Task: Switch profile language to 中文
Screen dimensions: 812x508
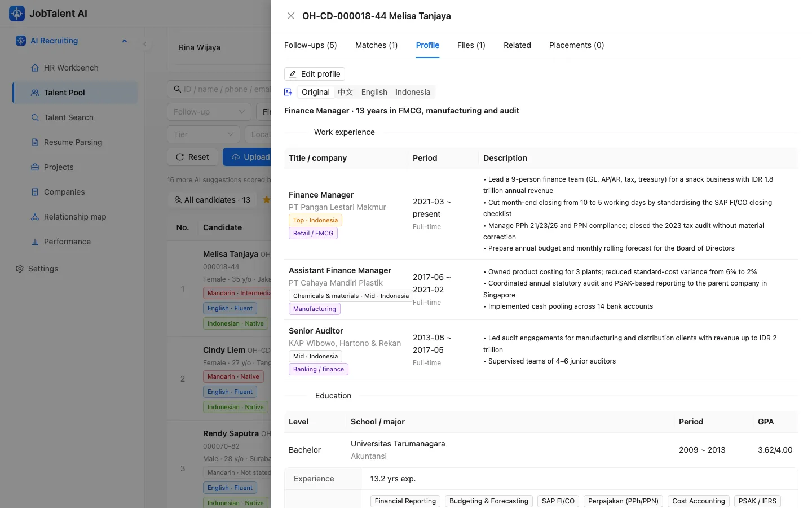Action: [x=346, y=92]
